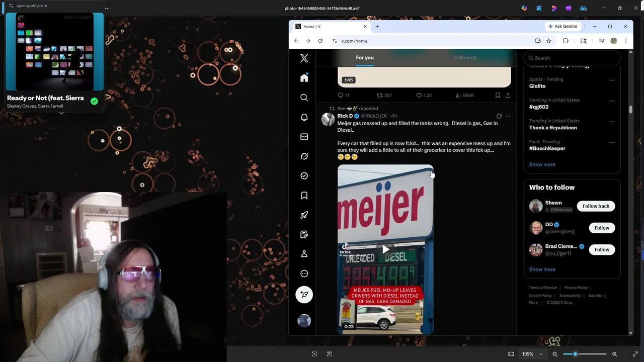Open Terms of Service footer link

(542, 288)
